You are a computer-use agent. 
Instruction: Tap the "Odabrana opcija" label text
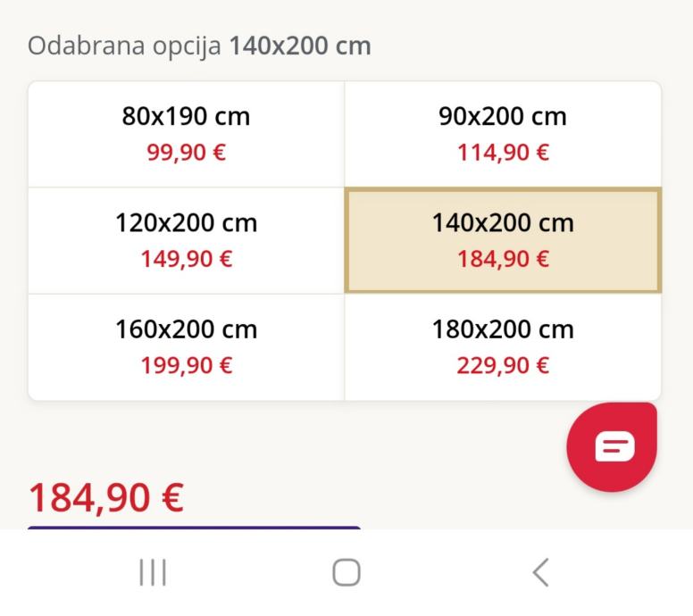(x=125, y=46)
